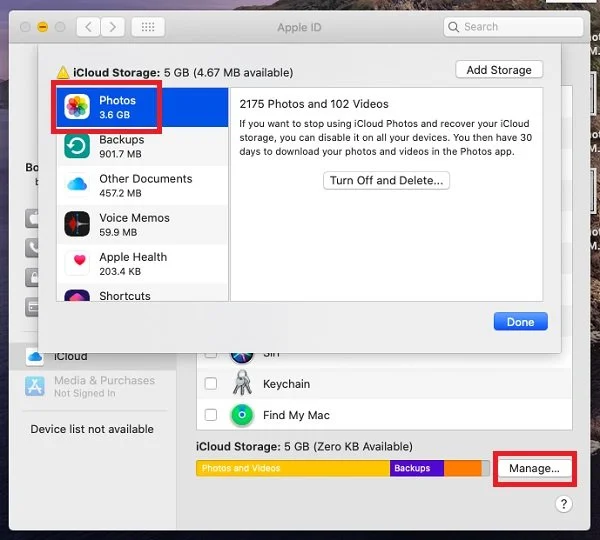Select Media & Purchases sidebar item
Image resolution: width=600 pixels, height=540 pixels.
94,387
